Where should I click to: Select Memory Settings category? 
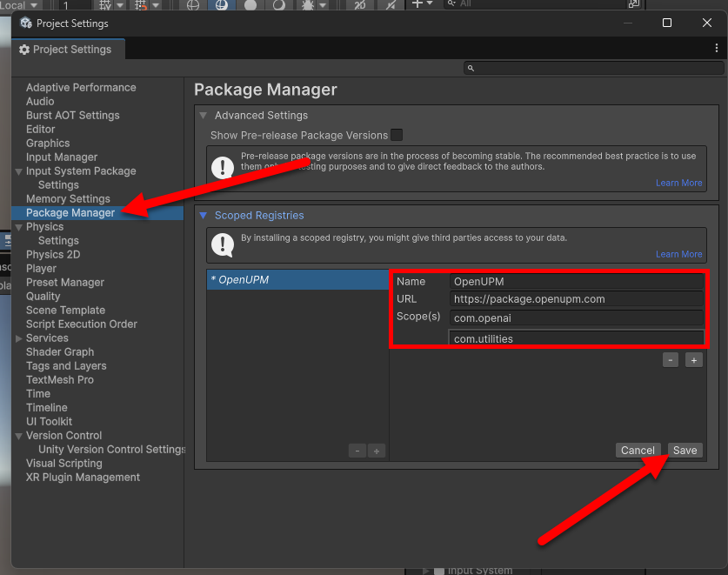click(68, 199)
